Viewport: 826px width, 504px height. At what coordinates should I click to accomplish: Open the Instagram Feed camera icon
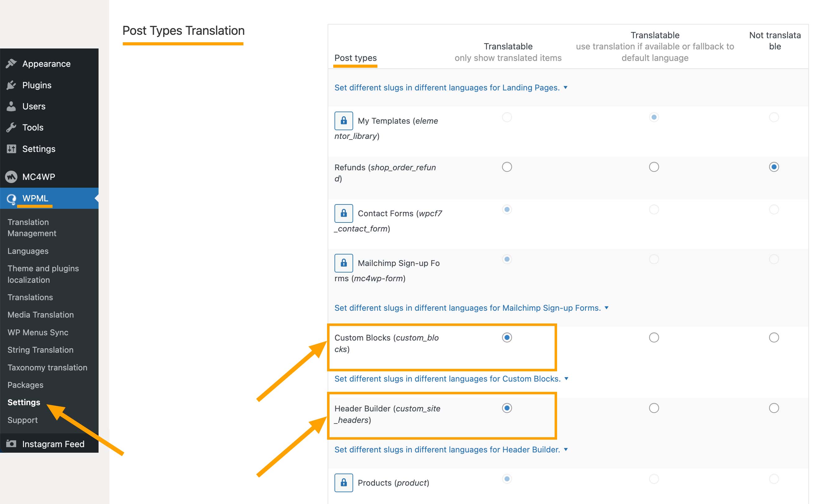click(11, 444)
